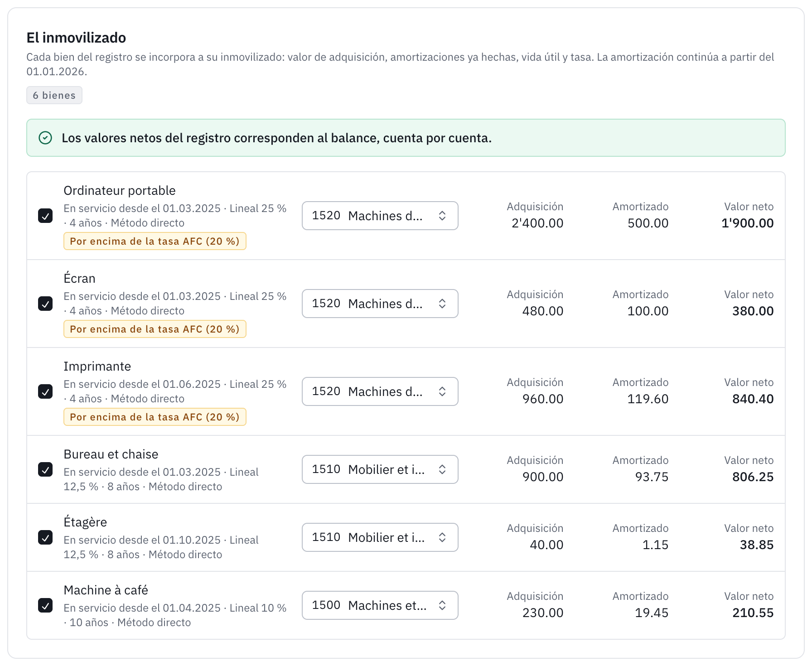The image size is (812, 666).
Task: Select net value 806.25
Action: [753, 477]
